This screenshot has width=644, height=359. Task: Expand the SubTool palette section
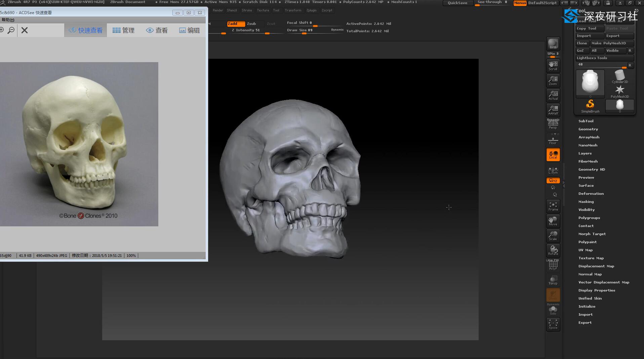tap(586, 121)
